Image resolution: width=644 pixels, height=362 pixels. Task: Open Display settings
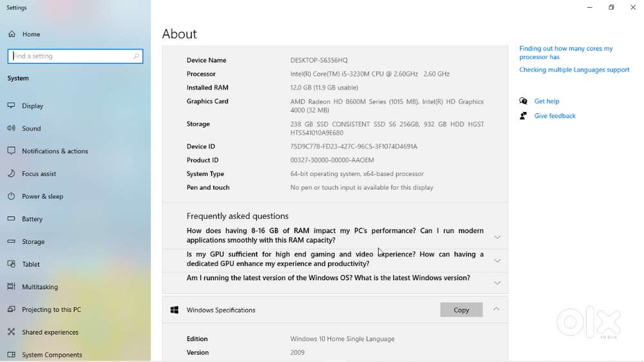32,106
